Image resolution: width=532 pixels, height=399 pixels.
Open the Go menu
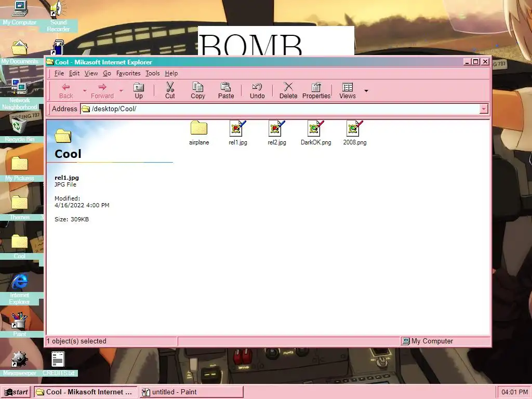pyautogui.click(x=107, y=73)
